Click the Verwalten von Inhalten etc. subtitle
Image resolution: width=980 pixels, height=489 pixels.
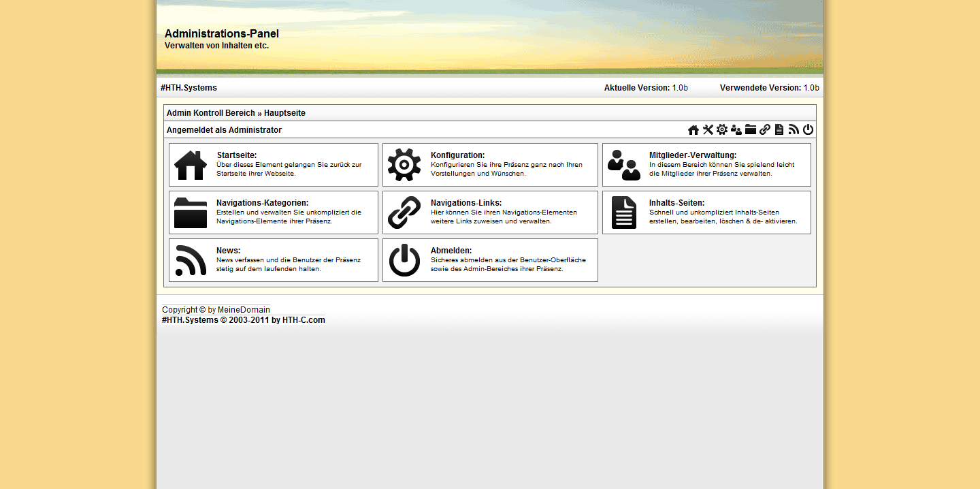pos(217,46)
